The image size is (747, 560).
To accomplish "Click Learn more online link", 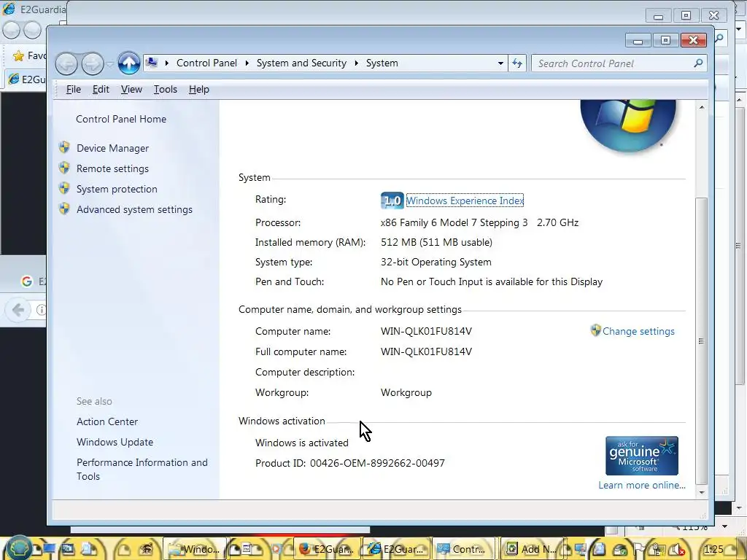I will click(x=642, y=485).
